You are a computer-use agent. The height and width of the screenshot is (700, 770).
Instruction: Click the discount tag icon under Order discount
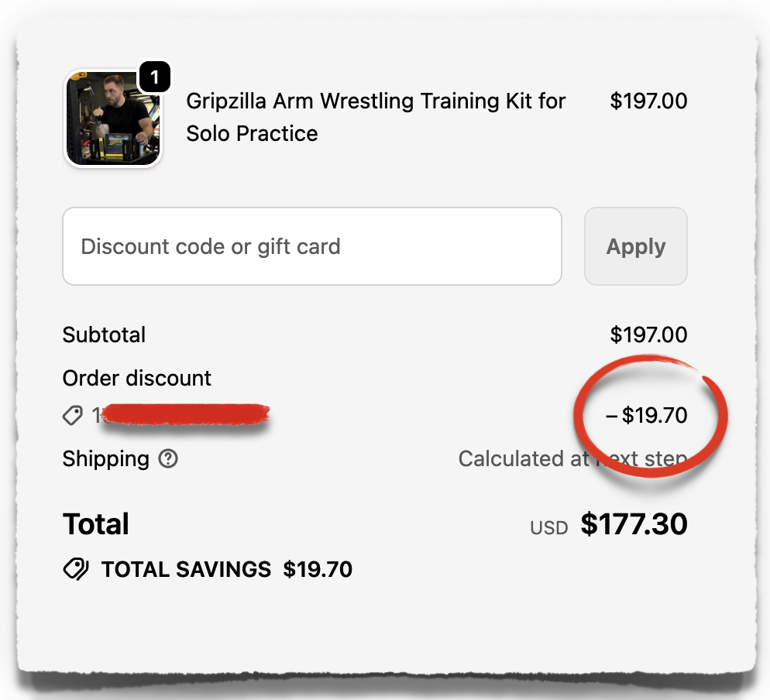(74, 416)
